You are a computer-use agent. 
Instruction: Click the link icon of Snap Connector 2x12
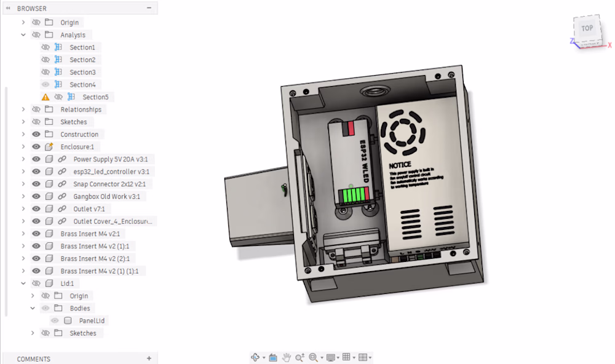(x=62, y=184)
